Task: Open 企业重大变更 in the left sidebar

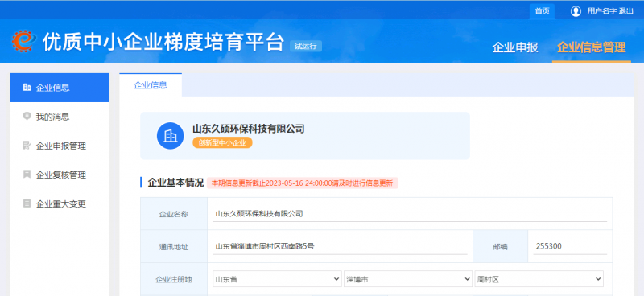Action: (x=60, y=204)
